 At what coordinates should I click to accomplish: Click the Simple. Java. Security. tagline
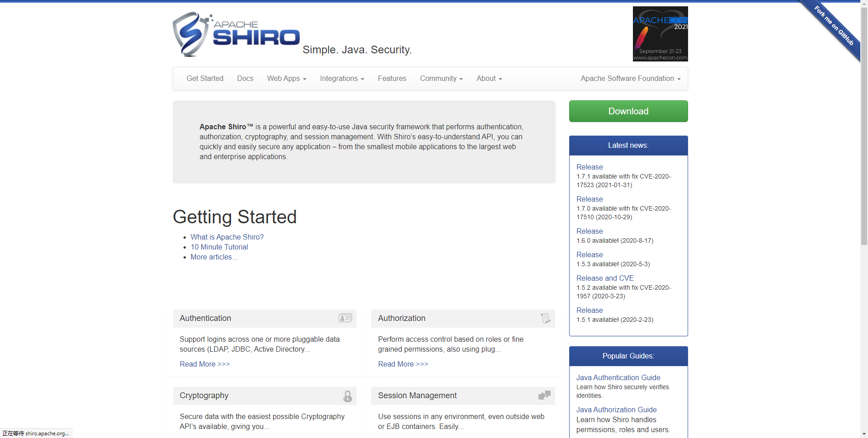(x=357, y=50)
